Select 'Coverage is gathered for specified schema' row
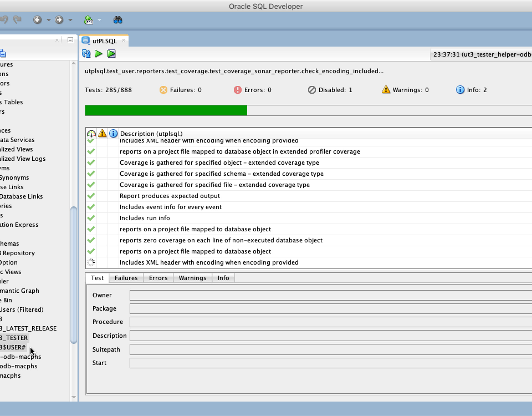Screen dimensions: 532x416 click(309, 174)
